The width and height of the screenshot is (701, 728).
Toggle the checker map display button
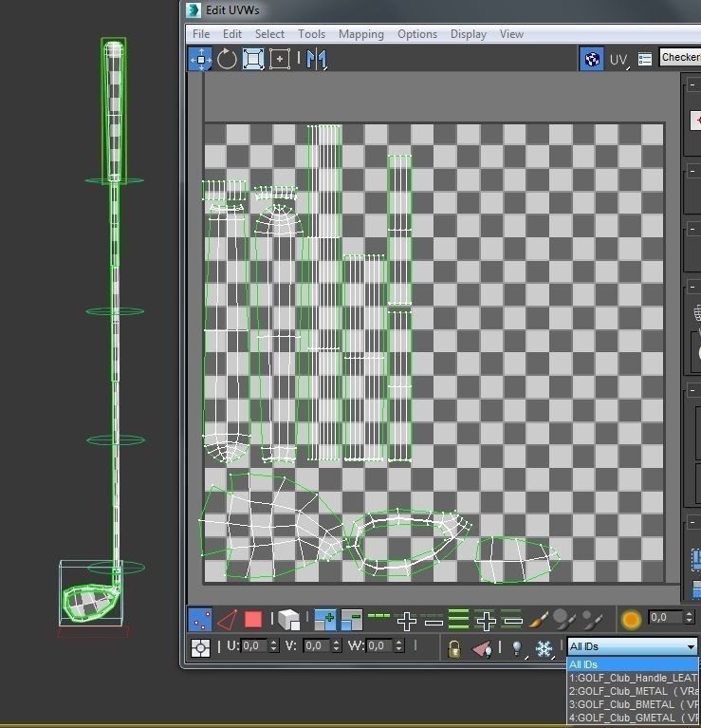point(592,59)
